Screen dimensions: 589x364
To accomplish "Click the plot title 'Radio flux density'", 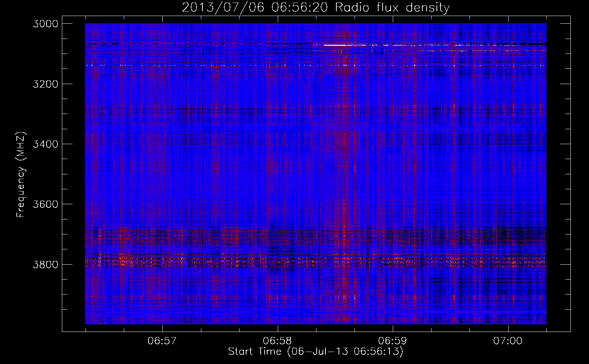I will coord(392,8).
